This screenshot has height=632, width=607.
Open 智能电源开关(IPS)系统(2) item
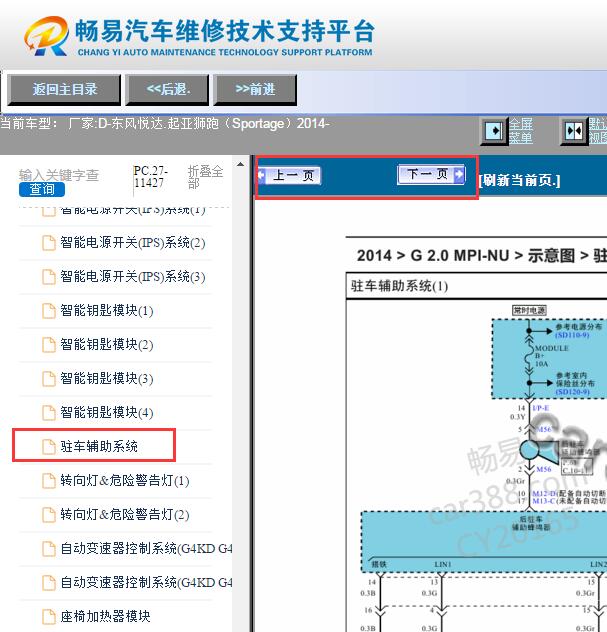click(x=133, y=243)
